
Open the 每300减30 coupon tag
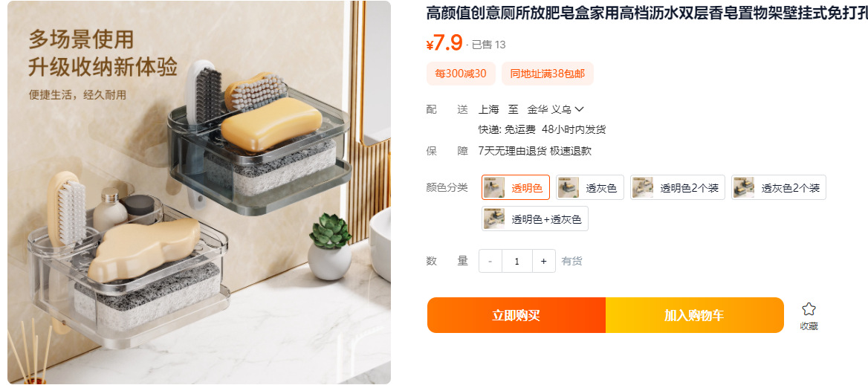pyautogui.click(x=461, y=74)
